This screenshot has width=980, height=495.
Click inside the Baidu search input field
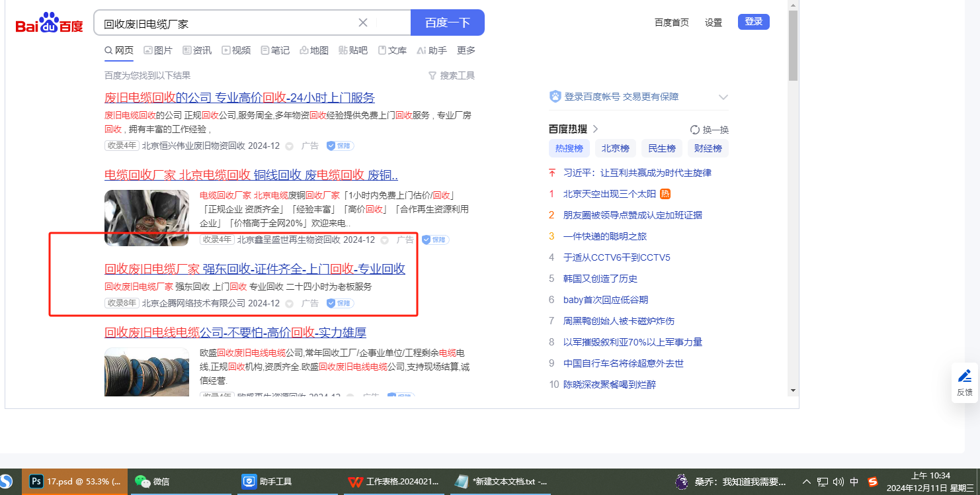pos(225,23)
